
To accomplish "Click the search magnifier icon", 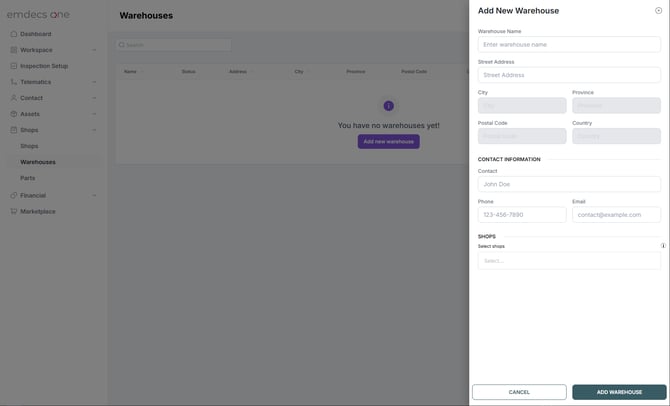I will (122, 45).
